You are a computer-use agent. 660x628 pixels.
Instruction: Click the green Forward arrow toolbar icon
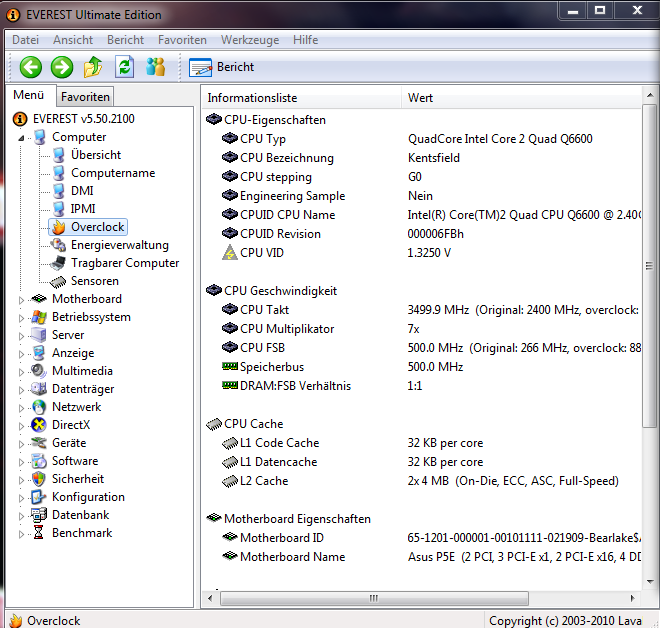click(x=62, y=67)
